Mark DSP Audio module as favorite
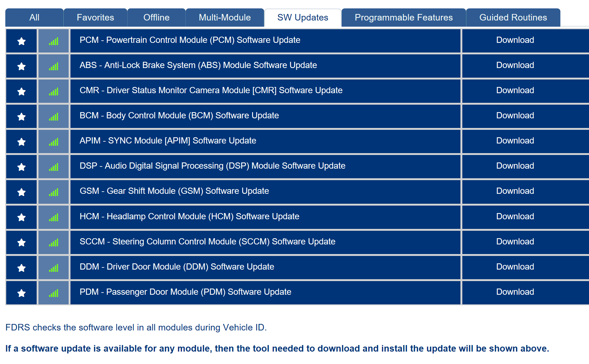This screenshot has width=589, height=364. click(x=21, y=167)
